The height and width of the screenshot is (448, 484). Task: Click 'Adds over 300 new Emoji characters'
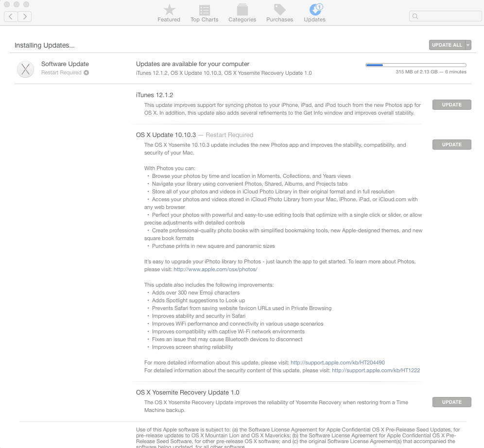point(196,293)
